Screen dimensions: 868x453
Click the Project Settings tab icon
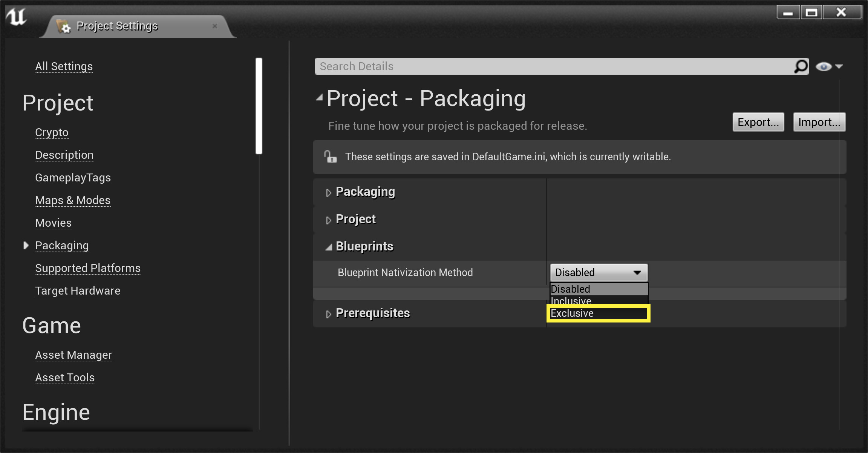[63, 26]
